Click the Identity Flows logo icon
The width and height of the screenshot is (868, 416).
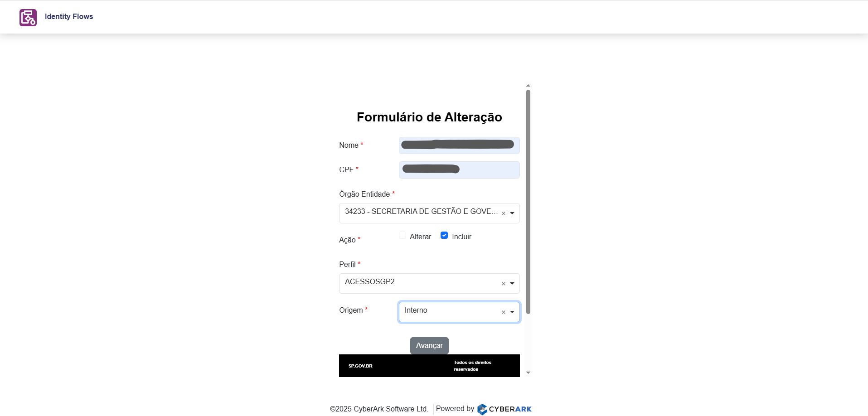28,18
